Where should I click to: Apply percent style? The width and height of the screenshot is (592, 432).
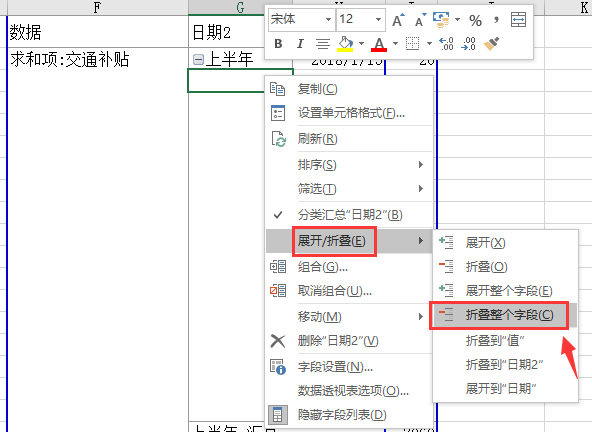(475, 20)
